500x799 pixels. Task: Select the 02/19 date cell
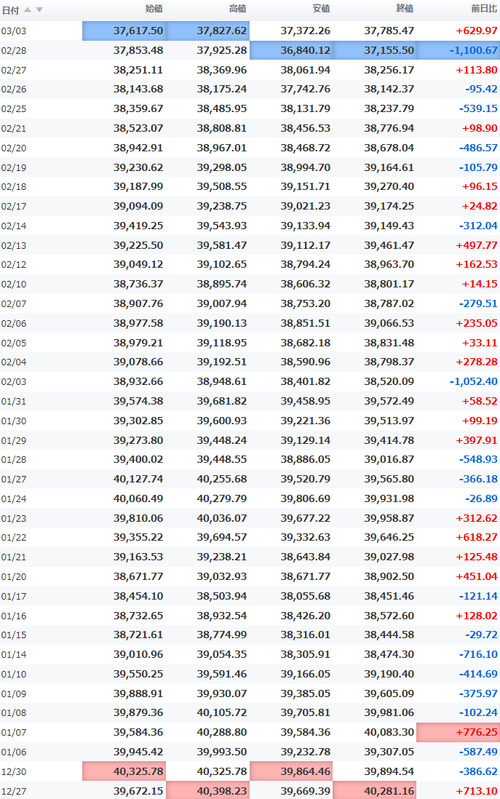[x=14, y=168]
